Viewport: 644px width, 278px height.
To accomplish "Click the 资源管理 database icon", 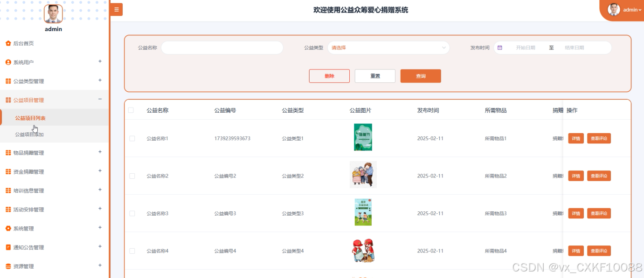I will tap(8, 266).
